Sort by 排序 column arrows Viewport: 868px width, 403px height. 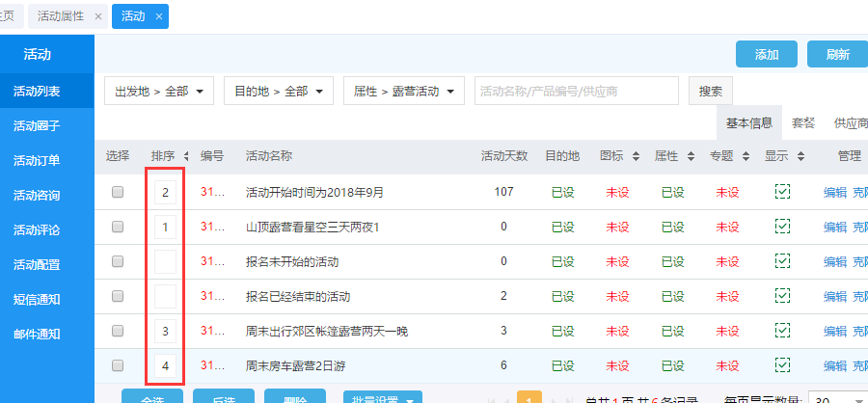186,156
